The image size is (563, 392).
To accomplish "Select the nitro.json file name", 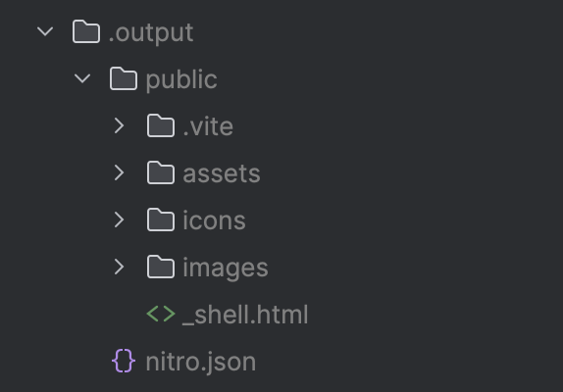I will tap(201, 362).
